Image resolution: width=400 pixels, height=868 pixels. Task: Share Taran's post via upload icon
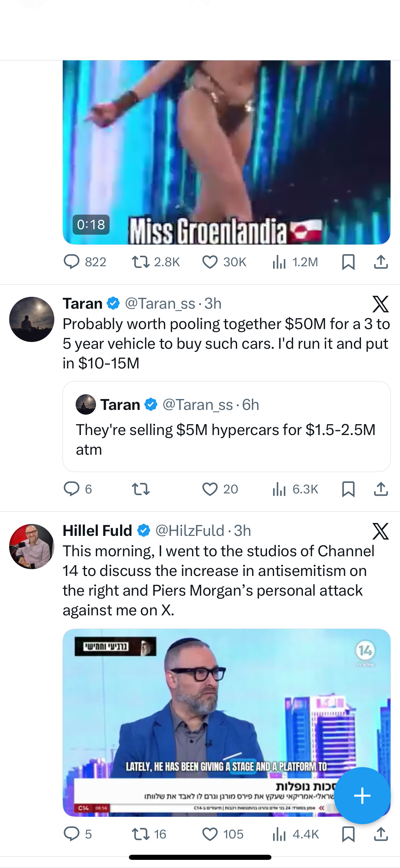381,489
